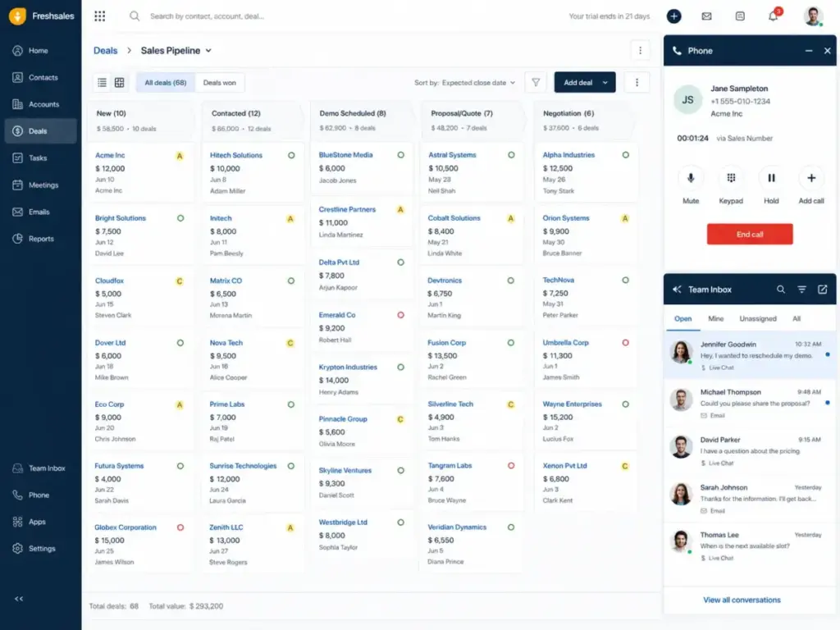The height and width of the screenshot is (630, 840).
Task: Select the All deals (68) tab
Action: point(166,83)
